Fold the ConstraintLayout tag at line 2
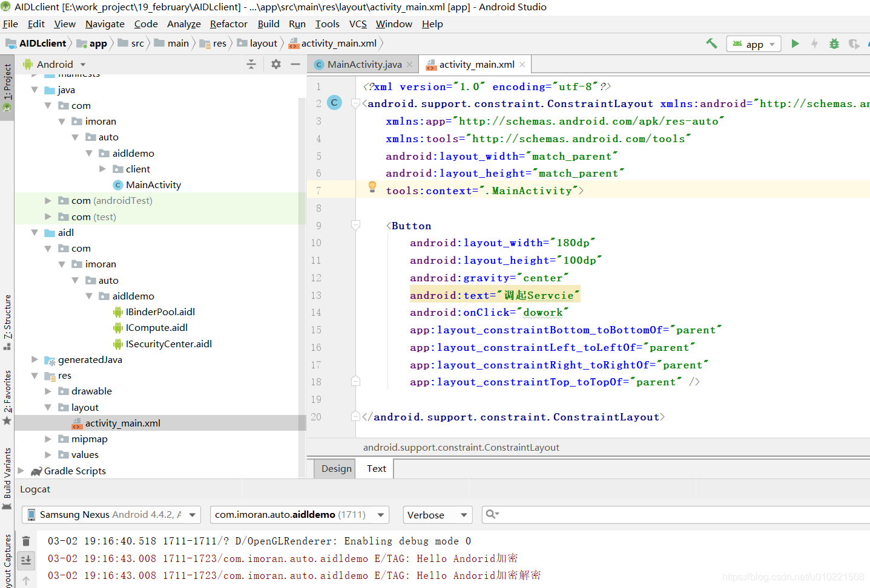Image resolution: width=870 pixels, height=588 pixels. pos(356,103)
